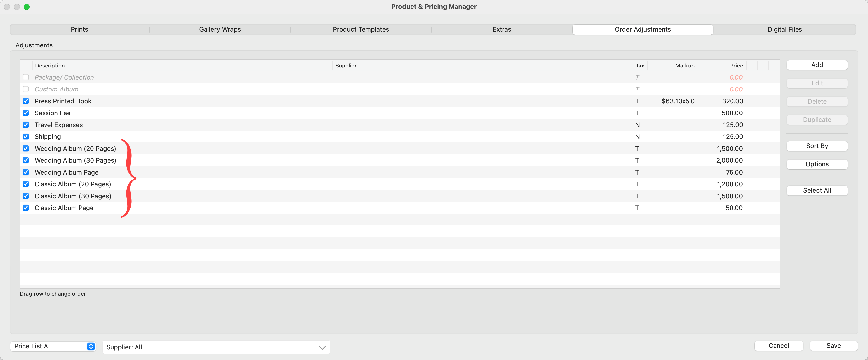Viewport: 868px width, 360px height.
Task: Select the Wedding Album (30 Pages) row
Action: (75, 160)
